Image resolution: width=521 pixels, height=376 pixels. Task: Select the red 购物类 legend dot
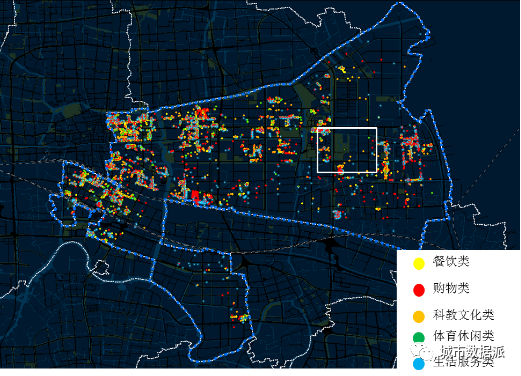(x=419, y=290)
